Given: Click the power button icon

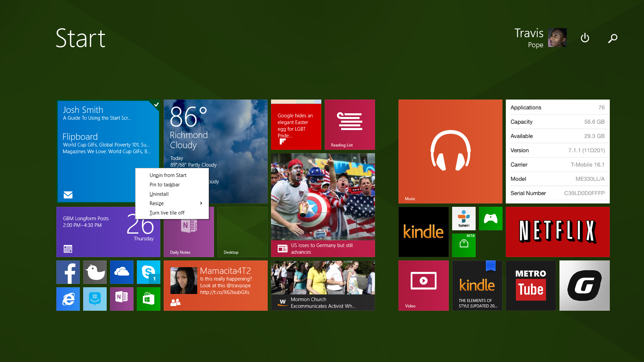Looking at the screenshot, I should coord(585,38).
